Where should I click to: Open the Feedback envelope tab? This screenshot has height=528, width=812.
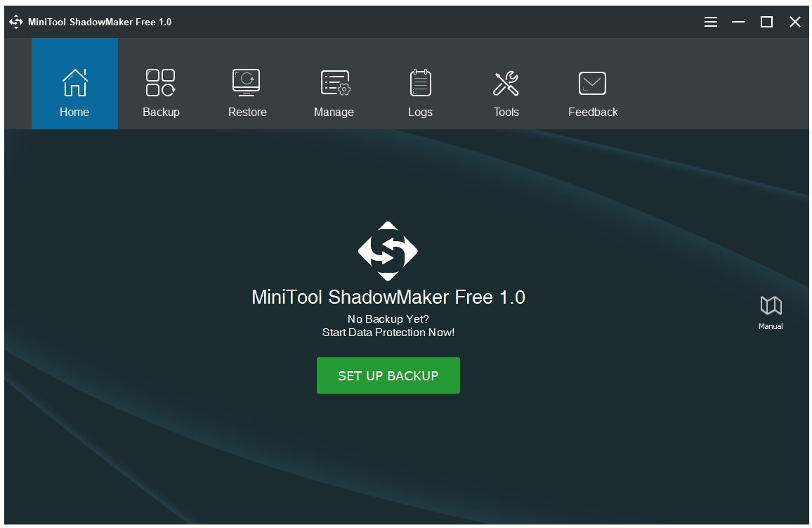point(593,84)
